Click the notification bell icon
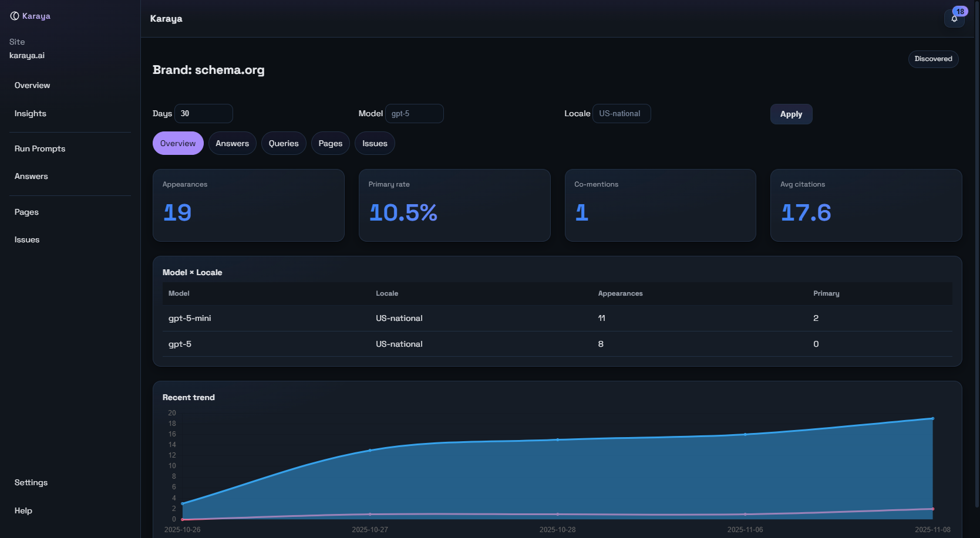Screen dimensions: 980x538 954,19
